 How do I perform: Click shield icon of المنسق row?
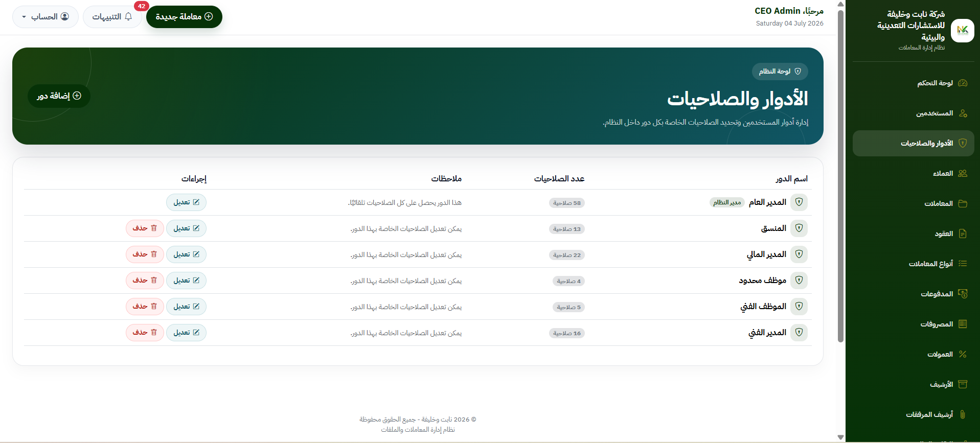tap(799, 228)
